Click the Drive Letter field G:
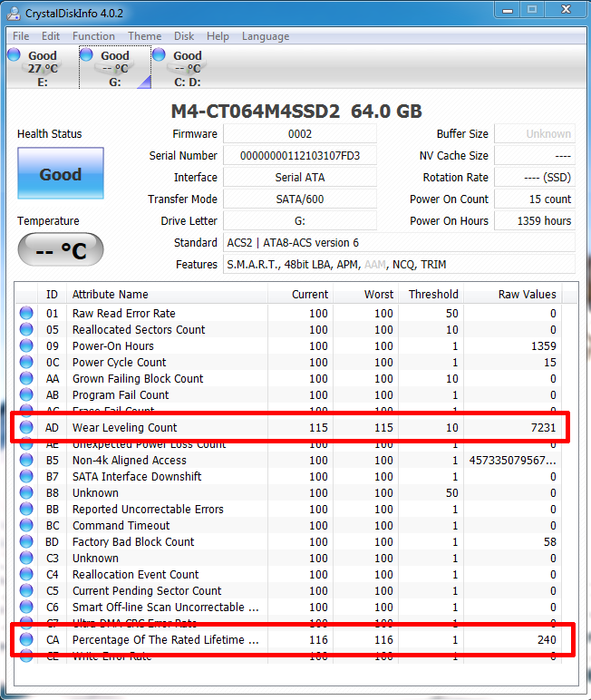 [300, 221]
